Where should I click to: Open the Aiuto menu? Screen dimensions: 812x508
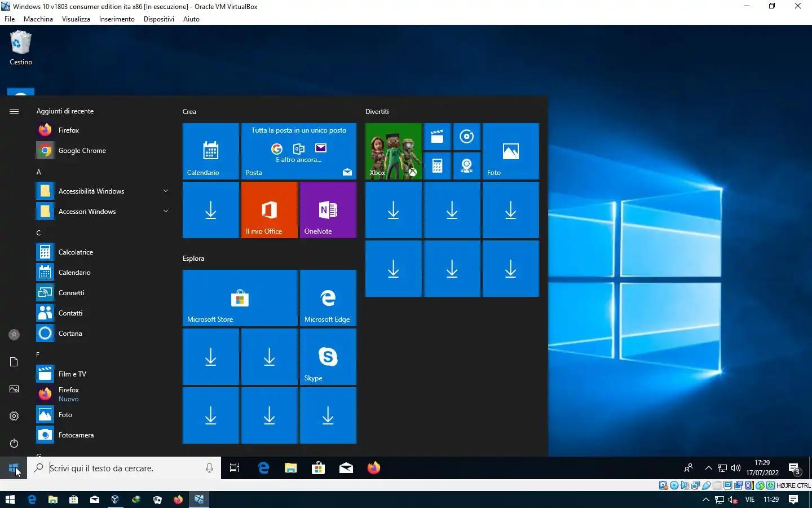[x=191, y=19]
